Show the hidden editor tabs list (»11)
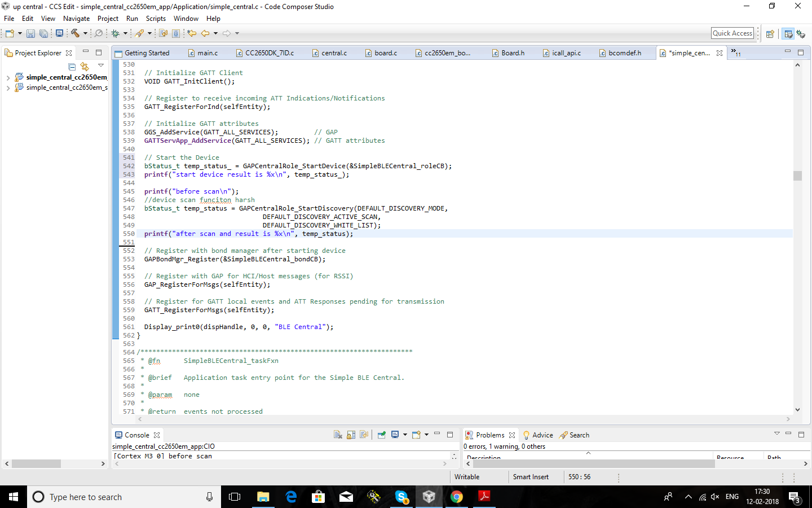 pos(736,52)
